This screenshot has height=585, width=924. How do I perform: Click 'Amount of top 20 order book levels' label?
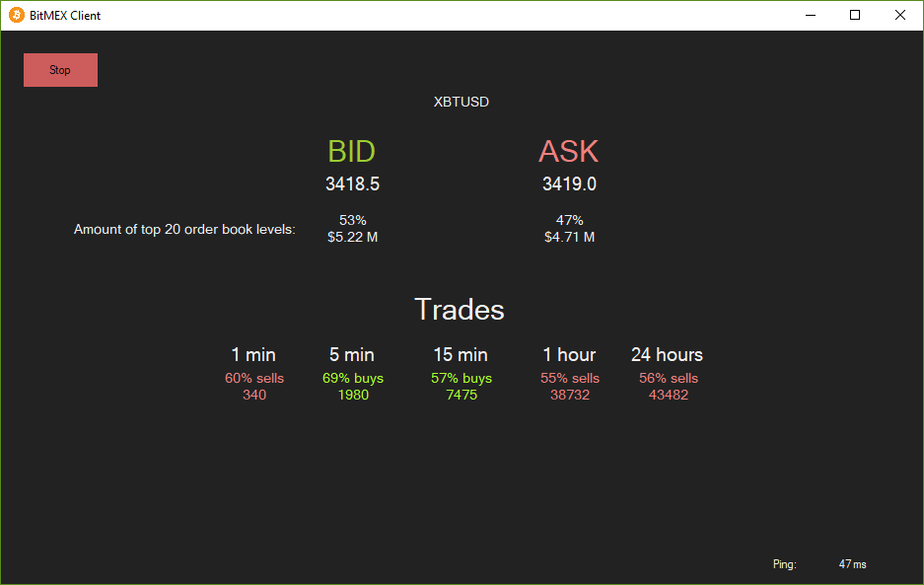[x=184, y=230]
